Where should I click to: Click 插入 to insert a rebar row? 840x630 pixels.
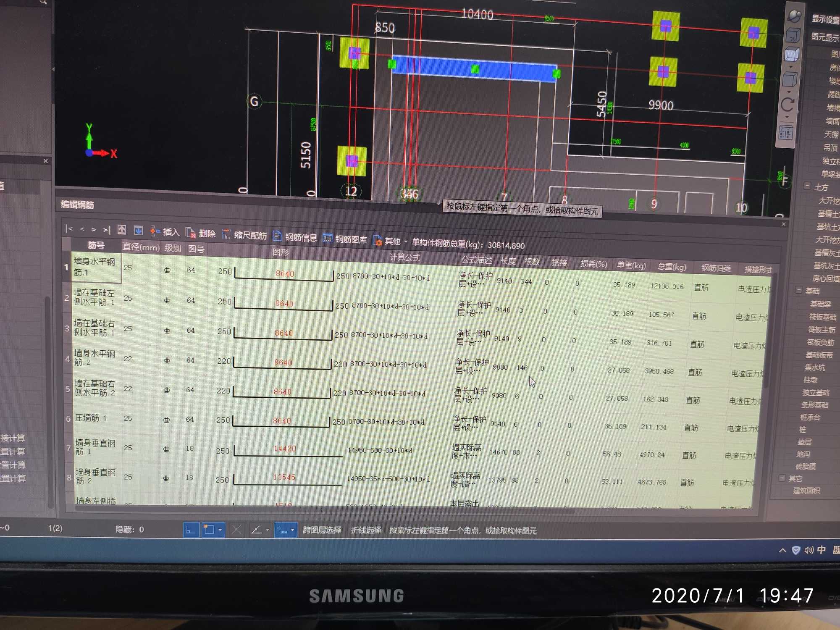[x=165, y=231]
